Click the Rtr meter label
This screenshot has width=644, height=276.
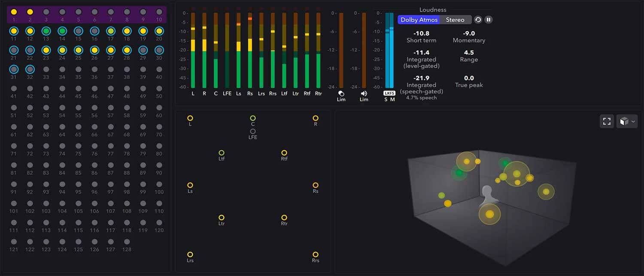[318, 93]
